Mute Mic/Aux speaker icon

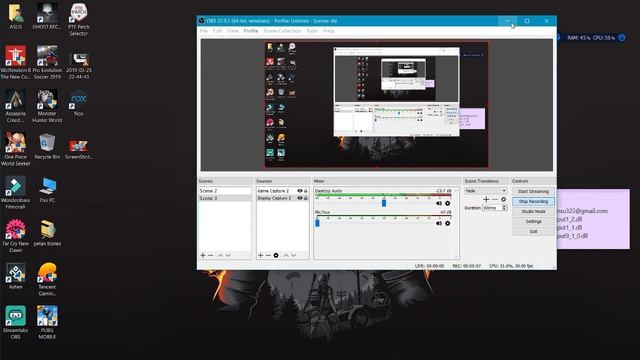coord(439,223)
